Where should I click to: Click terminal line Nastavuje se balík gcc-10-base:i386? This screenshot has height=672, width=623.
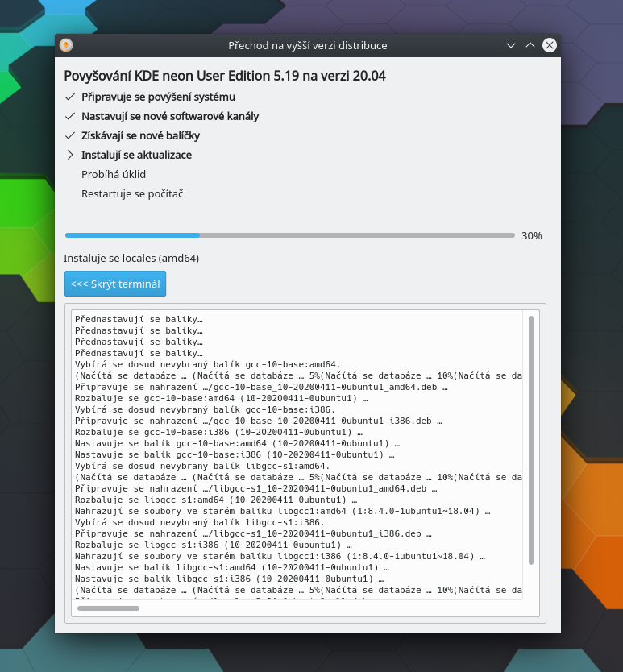coord(235,454)
